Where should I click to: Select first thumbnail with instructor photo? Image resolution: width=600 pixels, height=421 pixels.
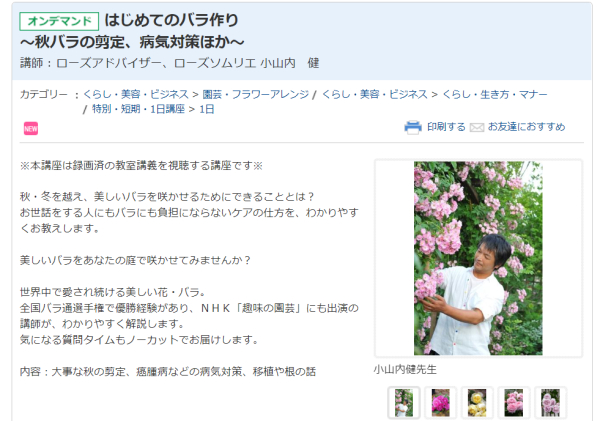[404, 403]
